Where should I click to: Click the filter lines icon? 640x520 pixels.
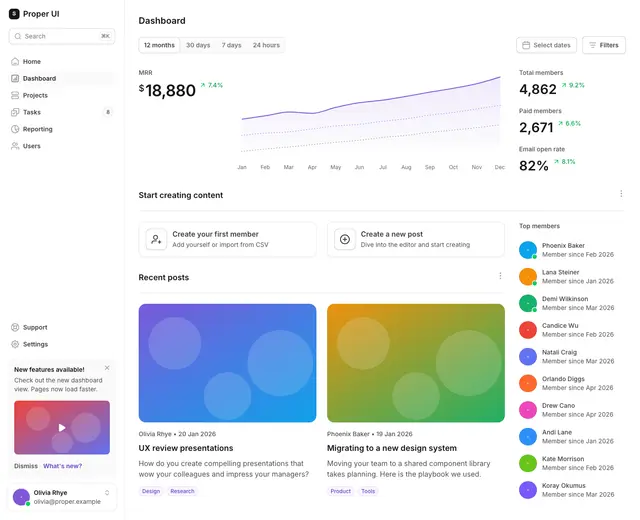(593, 45)
